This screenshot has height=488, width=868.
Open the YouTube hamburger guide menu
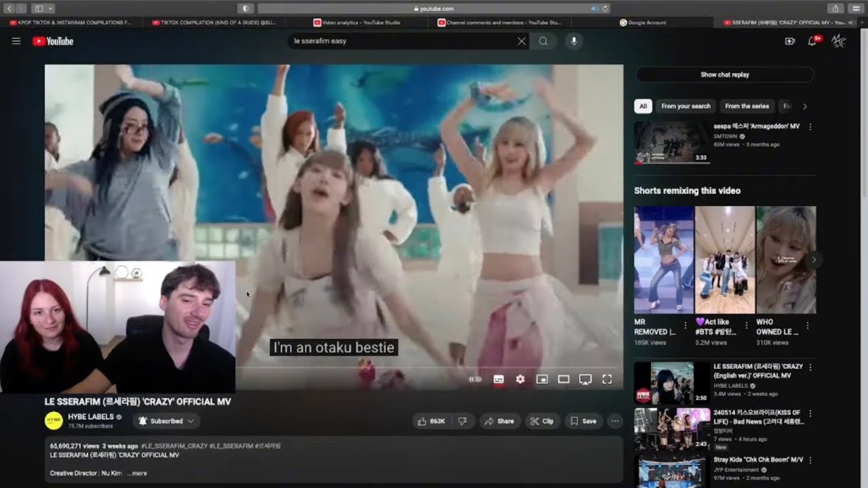click(16, 41)
